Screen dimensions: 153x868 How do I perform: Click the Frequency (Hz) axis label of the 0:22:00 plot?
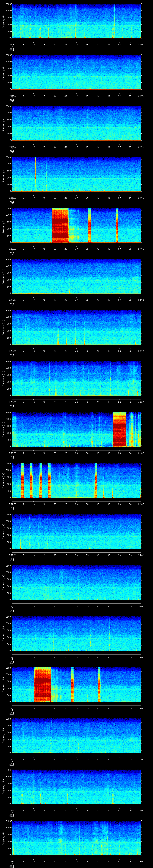tap(3, 21)
